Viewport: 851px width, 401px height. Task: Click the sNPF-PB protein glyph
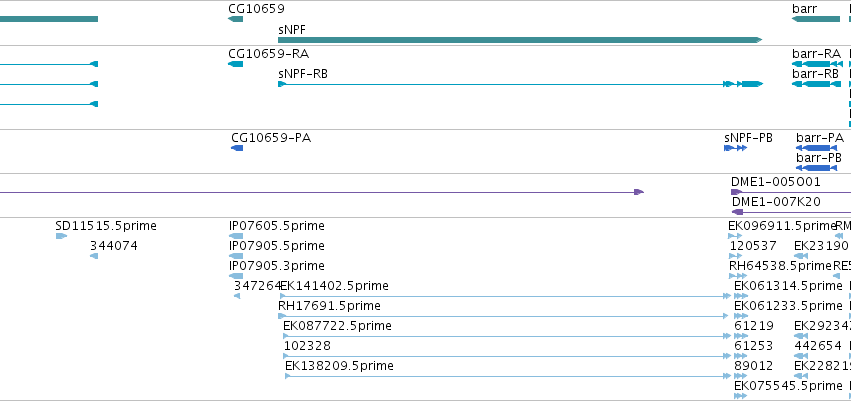tap(735, 148)
